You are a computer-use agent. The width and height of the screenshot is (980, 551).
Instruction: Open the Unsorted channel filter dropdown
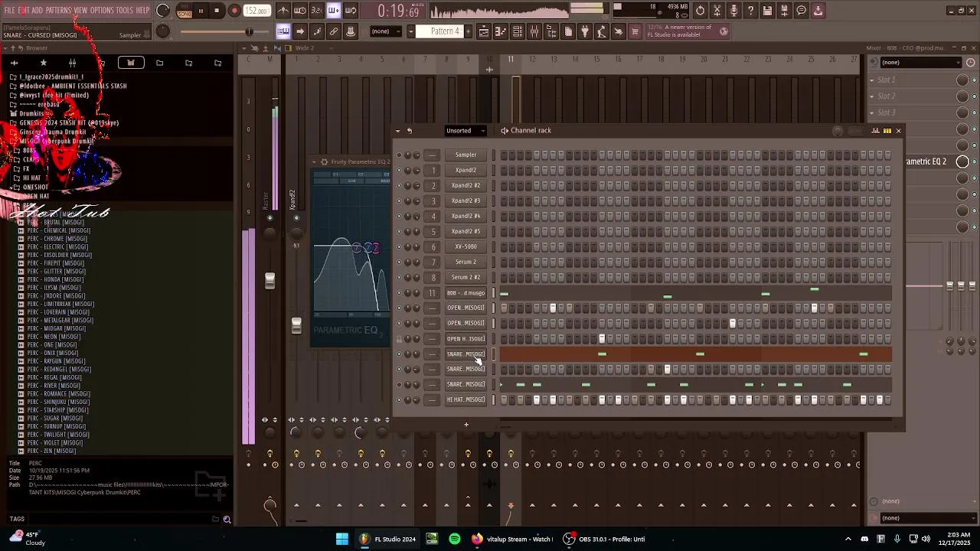coord(465,131)
